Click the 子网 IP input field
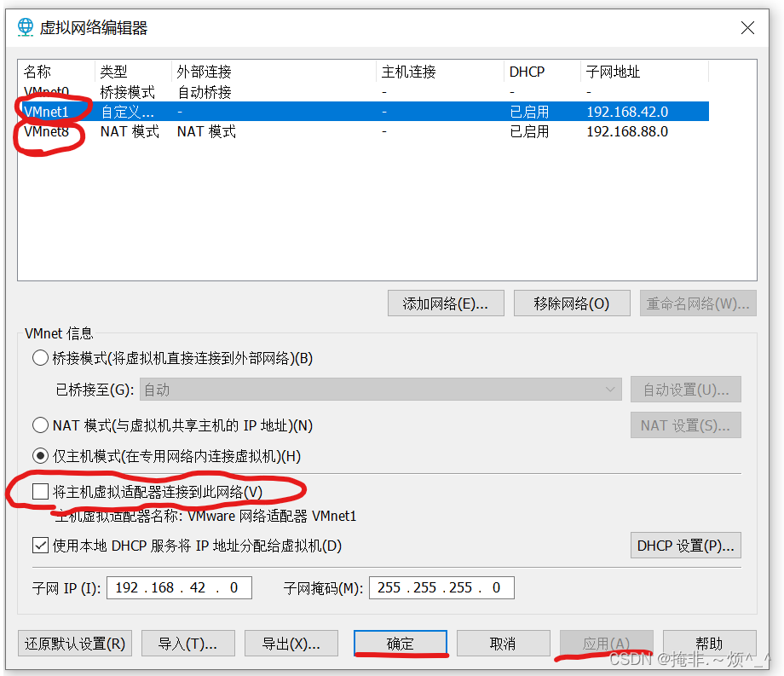This screenshot has width=784, height=676. (x=179, y=587)
